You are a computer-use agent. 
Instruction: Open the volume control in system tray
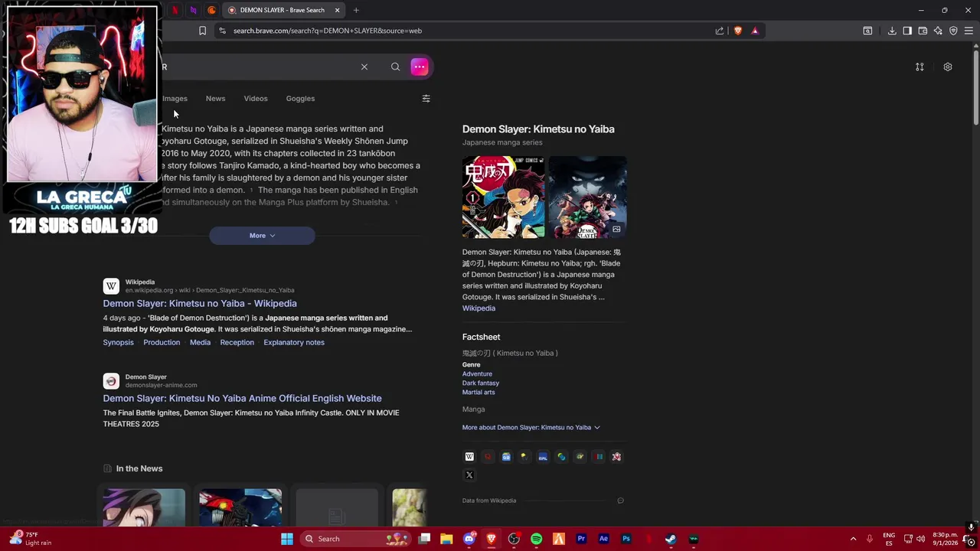pos(920,539)
